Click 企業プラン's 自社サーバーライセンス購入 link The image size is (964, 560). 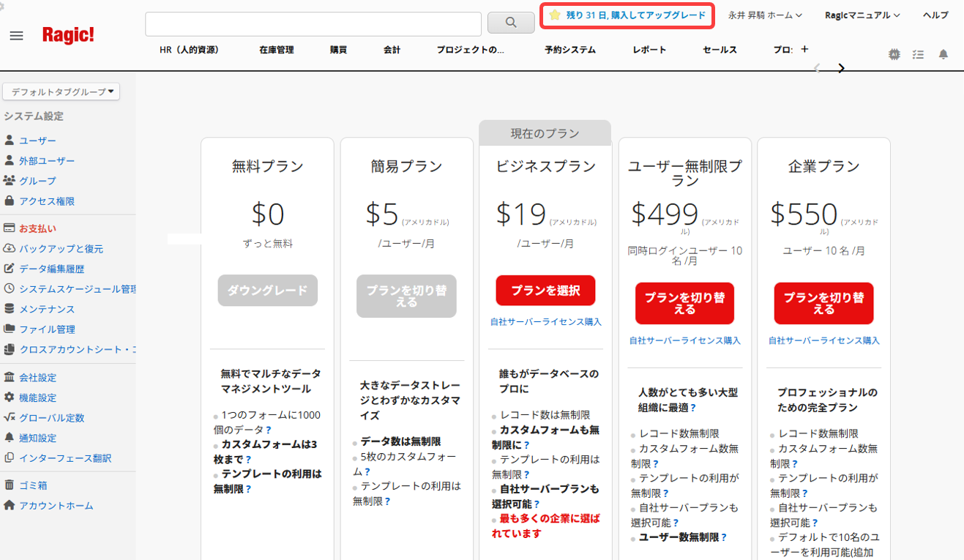824,340
